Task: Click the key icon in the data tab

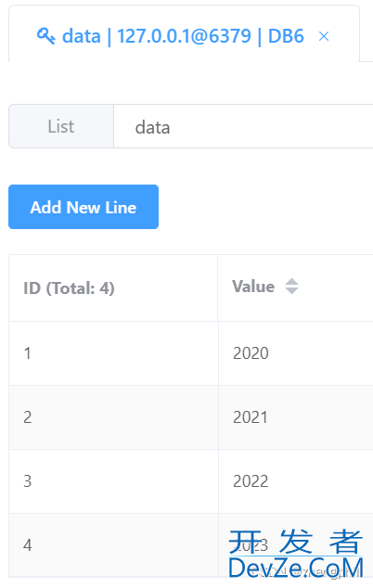Action: [x=45, y=36]
